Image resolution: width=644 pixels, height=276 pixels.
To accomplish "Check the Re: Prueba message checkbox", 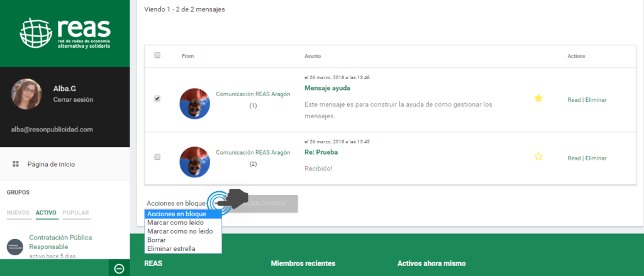I will 157,157.
